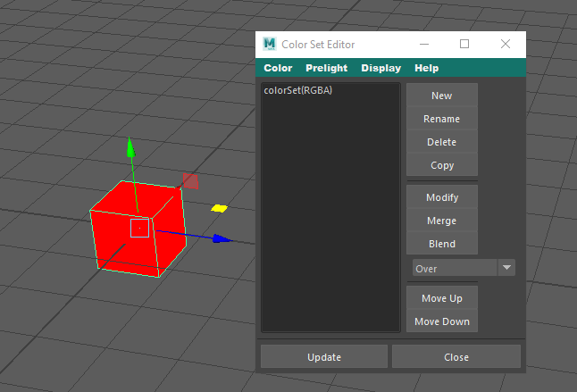
Task: Create a color set with New
Action: click(x=441, y=96)
